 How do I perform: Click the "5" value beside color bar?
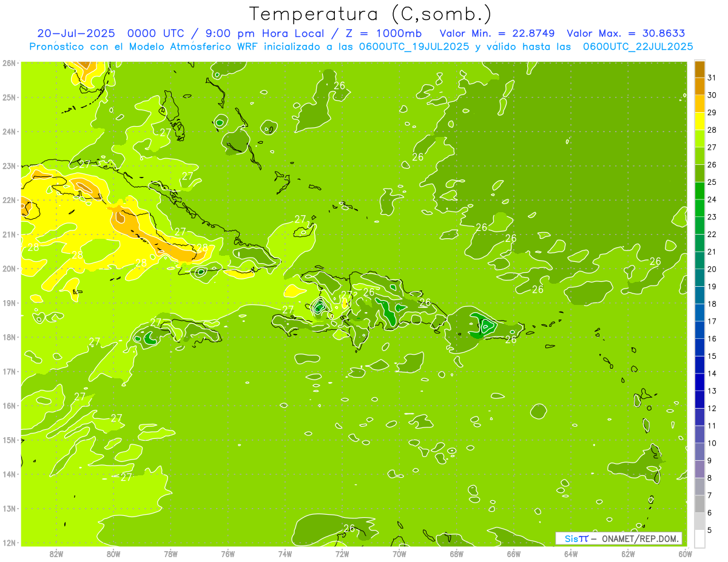(710, 530)
